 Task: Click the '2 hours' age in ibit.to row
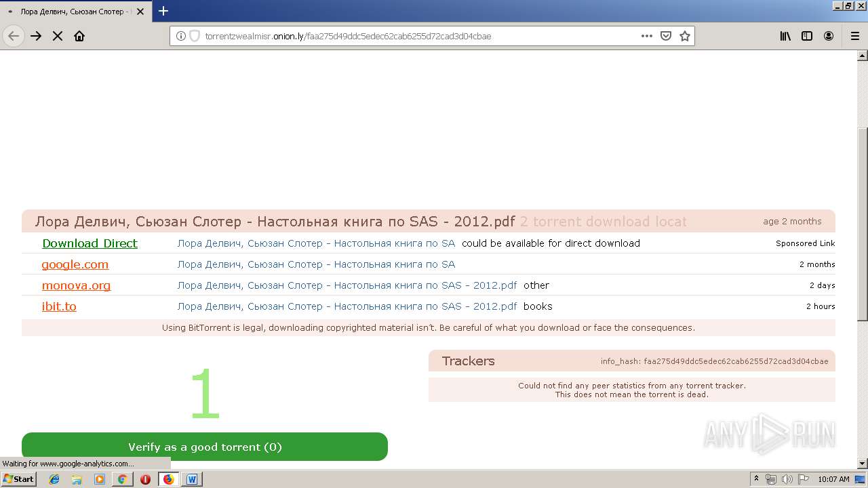(821, 306)
